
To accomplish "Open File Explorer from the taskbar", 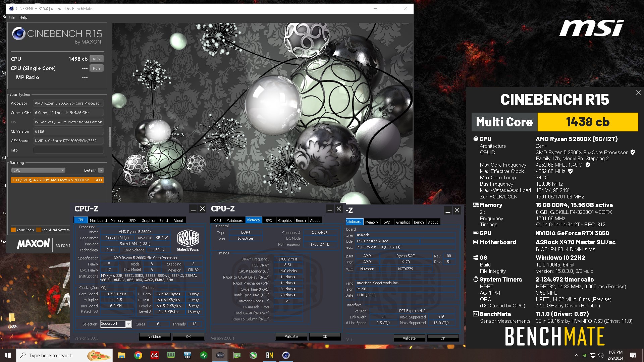I will pyautogui.click(x=121, y=355).
